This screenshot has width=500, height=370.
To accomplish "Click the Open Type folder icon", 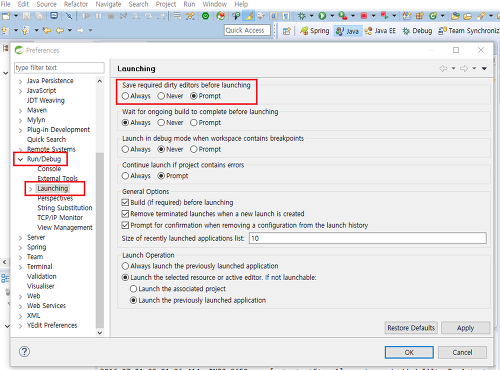I will [455, 16].
